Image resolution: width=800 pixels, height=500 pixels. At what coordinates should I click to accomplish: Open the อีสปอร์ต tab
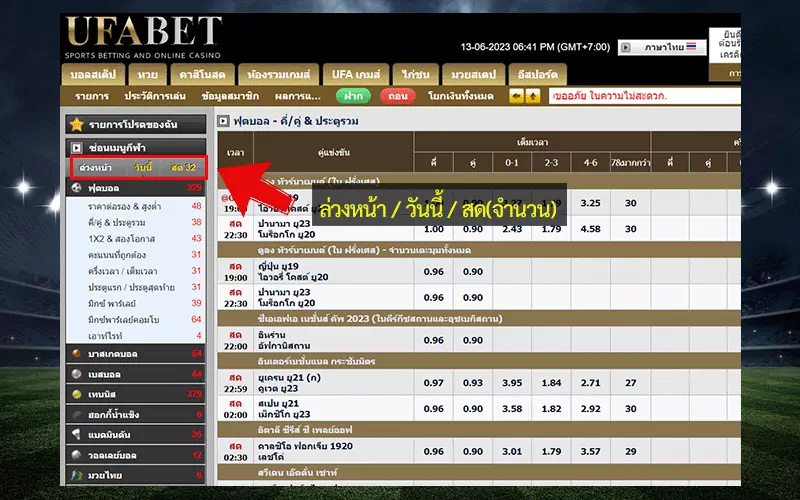tap(538, 75)
